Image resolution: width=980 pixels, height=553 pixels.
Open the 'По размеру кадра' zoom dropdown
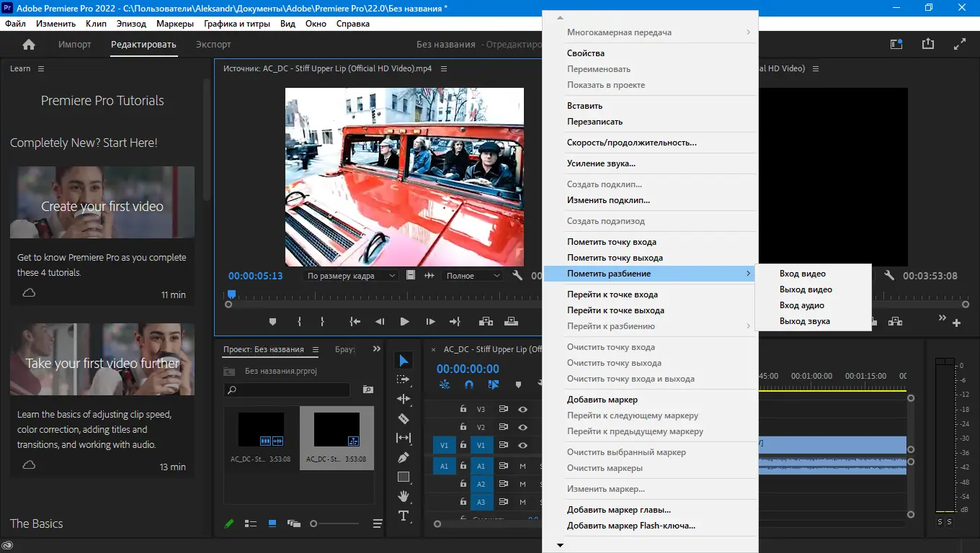click(352, 276)
